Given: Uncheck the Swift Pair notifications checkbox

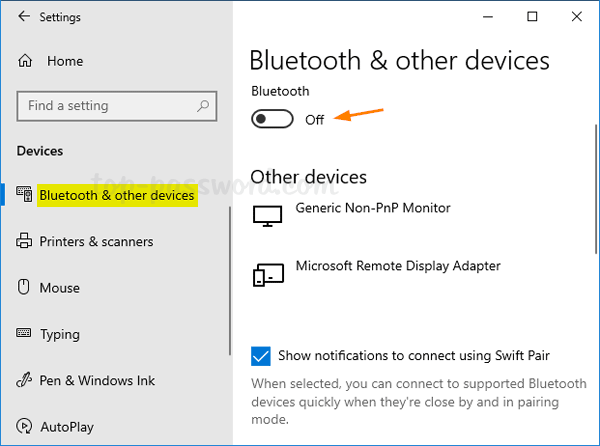Looking at the screenshot, I should click(x=261, y=355).
